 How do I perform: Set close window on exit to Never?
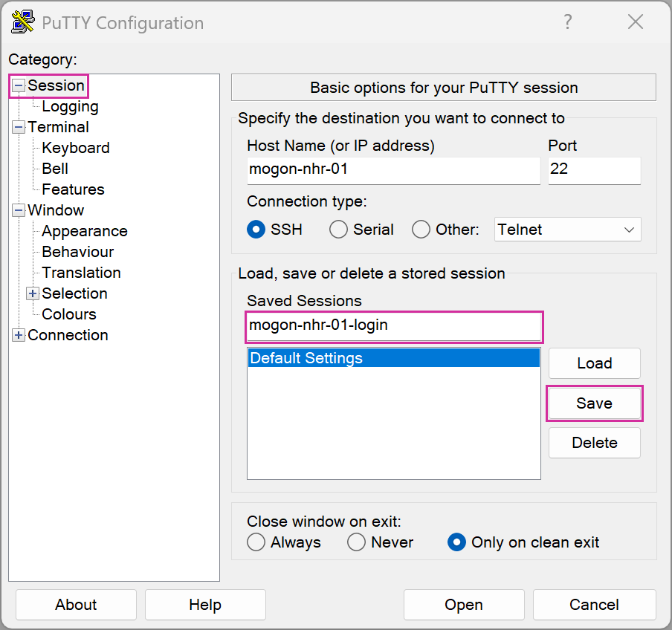(x=357, y=542)
